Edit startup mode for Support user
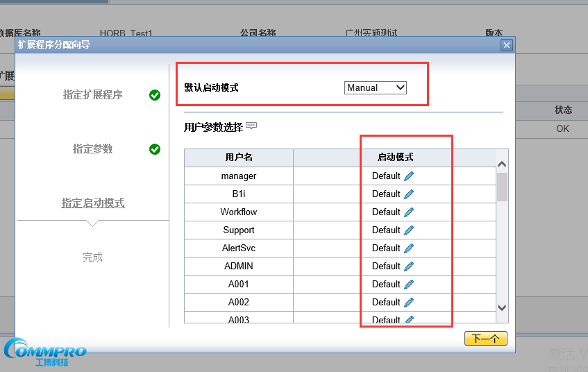The image size is (588, 372). [x=409, y=230]
